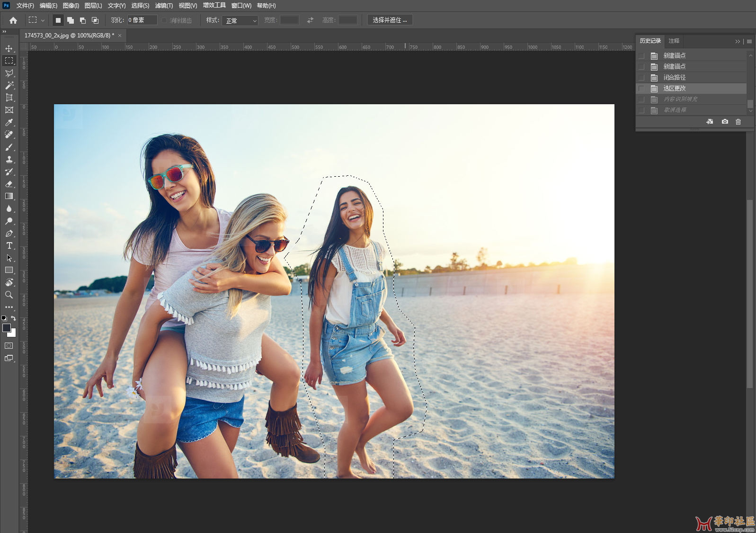Set history brush source for 闭合路径
The width and height of the screenshot is (756, 533).
tap(641, 77)
